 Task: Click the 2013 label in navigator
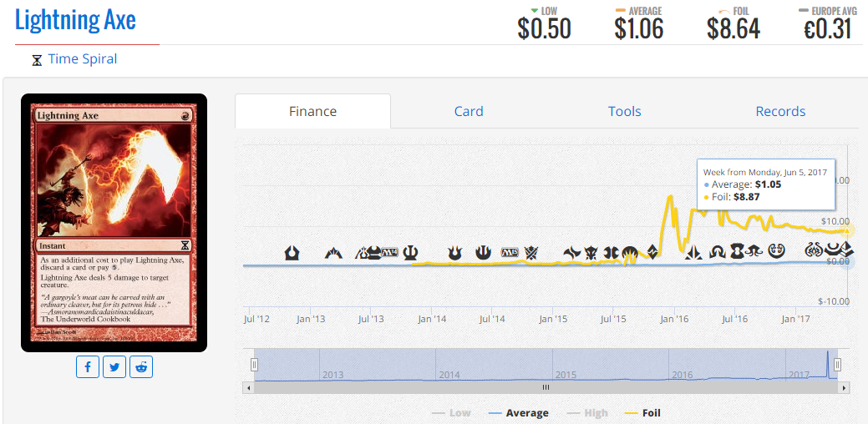[x=332, y=375]
